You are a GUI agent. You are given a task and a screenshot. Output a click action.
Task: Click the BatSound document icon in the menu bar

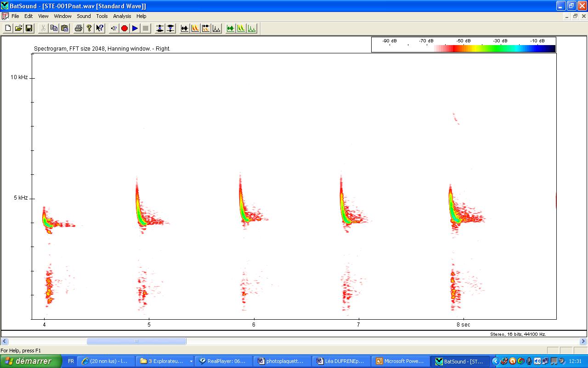(5, 16)
